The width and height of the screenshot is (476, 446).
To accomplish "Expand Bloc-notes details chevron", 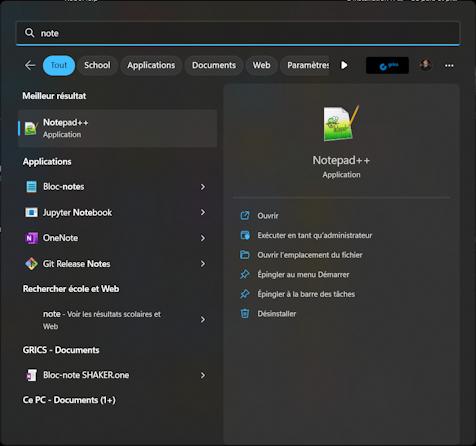I will 203,187.
